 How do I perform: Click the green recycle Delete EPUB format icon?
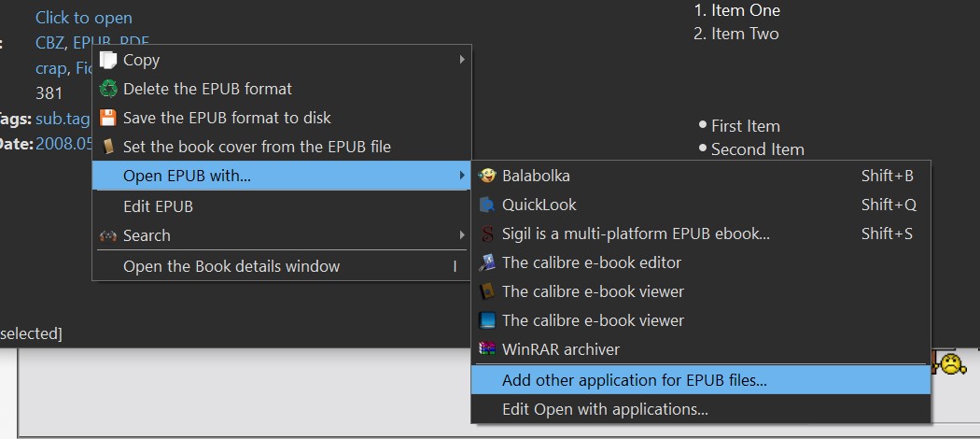click(109, 89)
